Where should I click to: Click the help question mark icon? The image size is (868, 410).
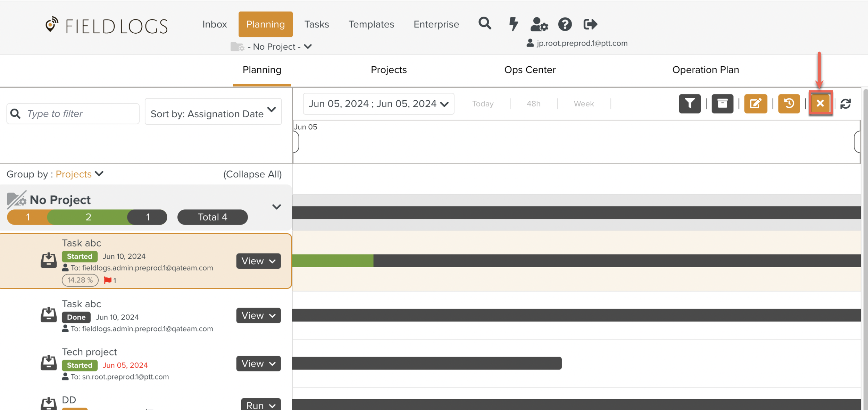(565, 24)
